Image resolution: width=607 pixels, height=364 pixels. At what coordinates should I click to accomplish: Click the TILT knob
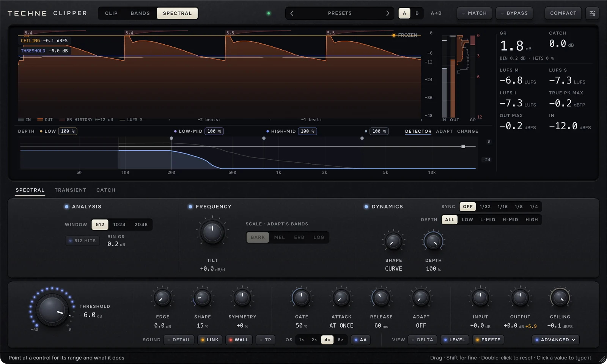point(212,232)
